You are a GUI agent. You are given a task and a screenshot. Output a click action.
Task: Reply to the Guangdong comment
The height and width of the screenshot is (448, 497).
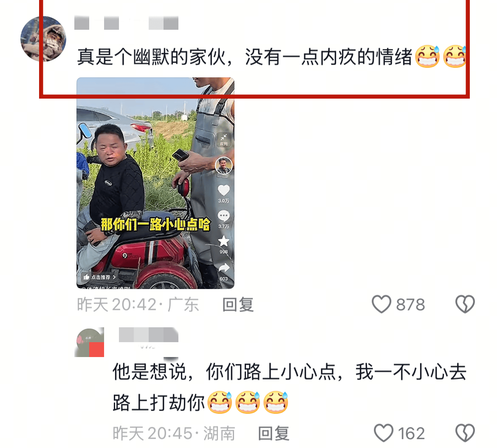238,304
